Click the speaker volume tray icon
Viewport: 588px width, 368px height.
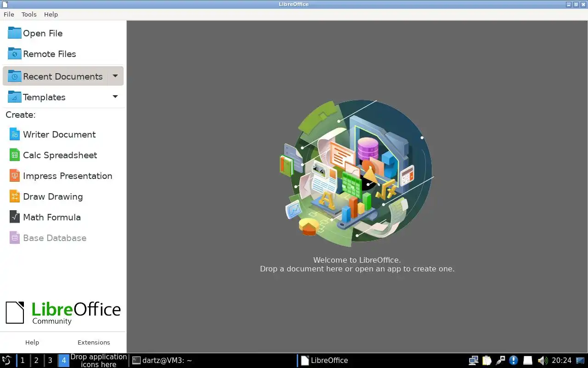(x=543, y=361)
